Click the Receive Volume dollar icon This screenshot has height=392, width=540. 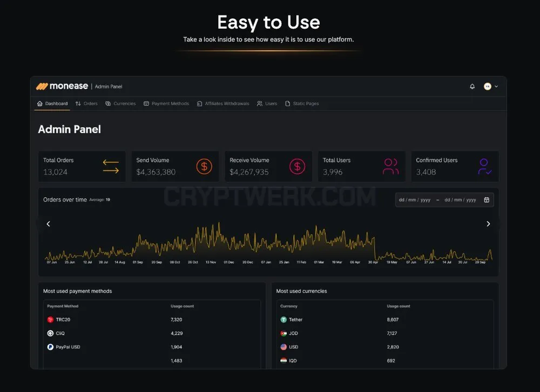pos(297,166)
